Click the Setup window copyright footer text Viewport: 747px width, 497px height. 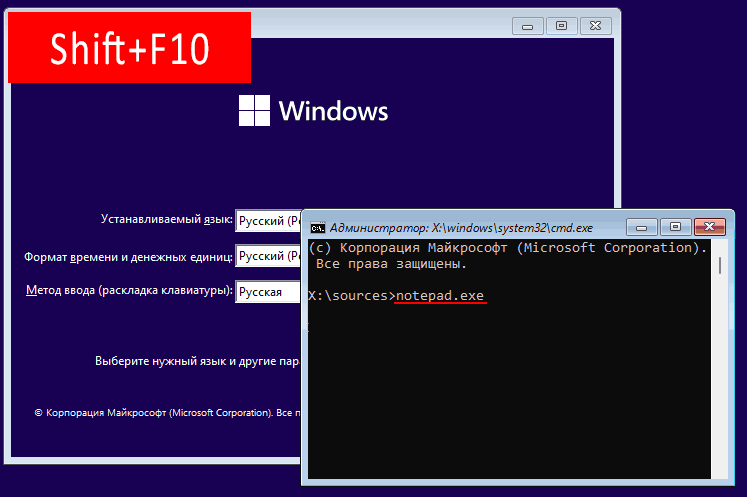(167, 413)
